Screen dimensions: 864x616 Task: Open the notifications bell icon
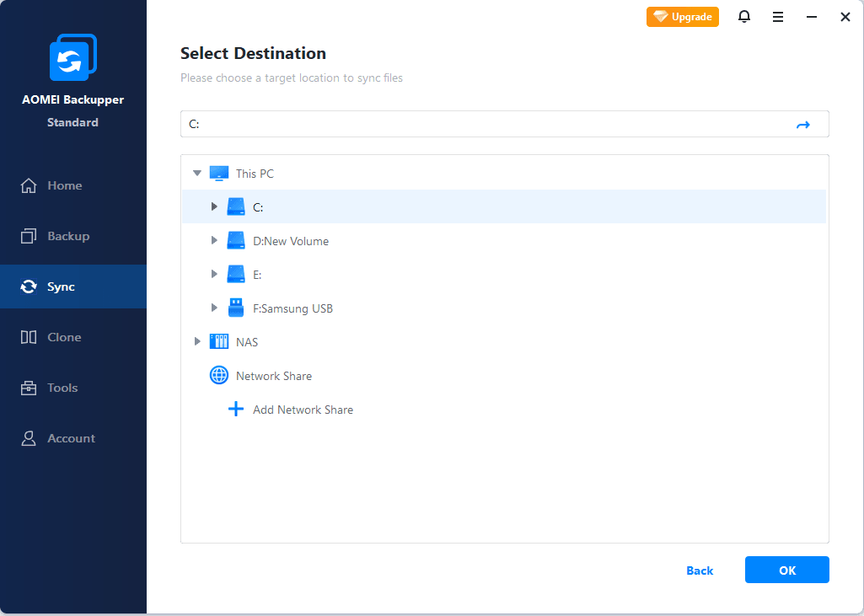(x=744, y=17)
